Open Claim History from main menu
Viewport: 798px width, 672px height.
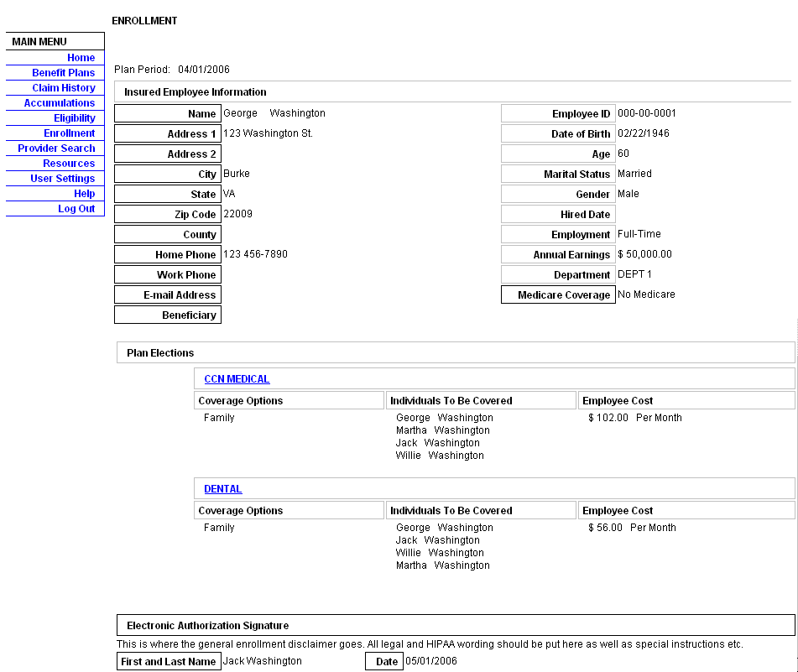[x=64, y=88]
